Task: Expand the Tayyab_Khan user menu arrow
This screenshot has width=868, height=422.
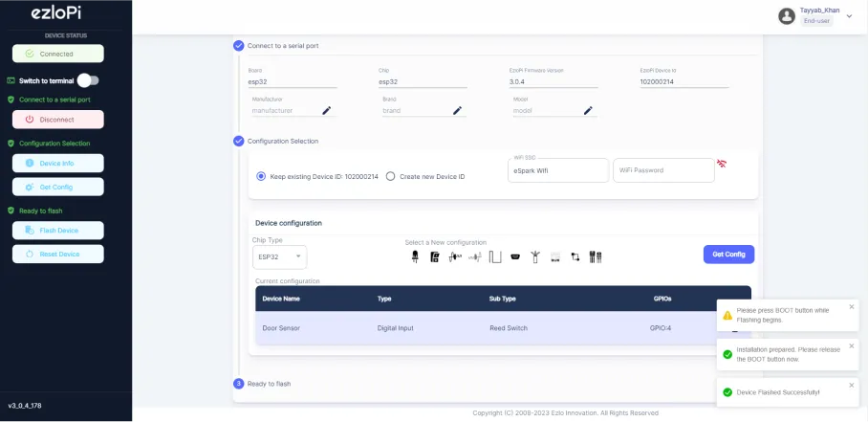Action: point(849,15)
